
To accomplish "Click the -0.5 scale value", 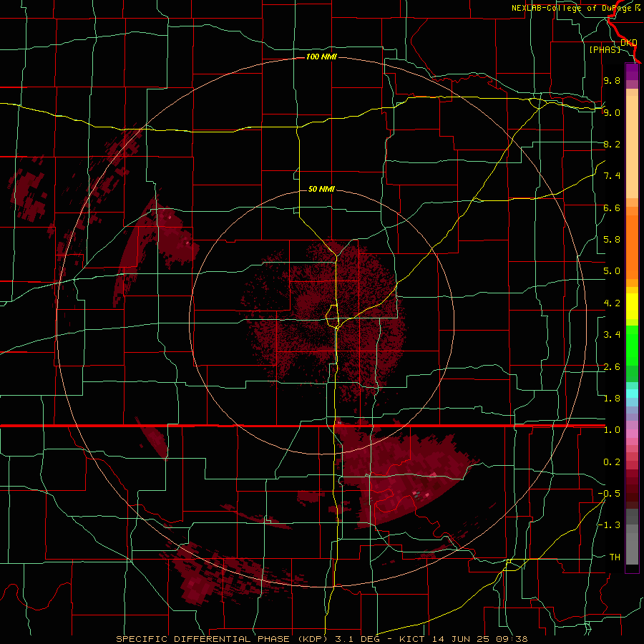I will point(609,494).
